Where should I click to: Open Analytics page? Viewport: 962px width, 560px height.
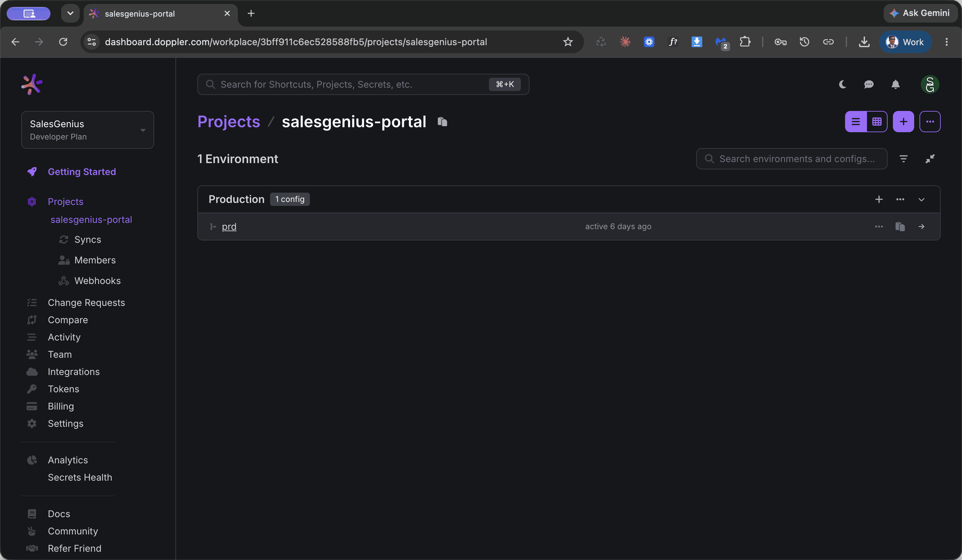point(67,460)
